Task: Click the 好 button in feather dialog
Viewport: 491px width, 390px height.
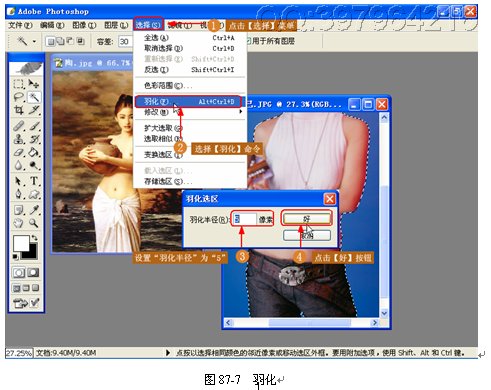Action: (x=307, y=219)
